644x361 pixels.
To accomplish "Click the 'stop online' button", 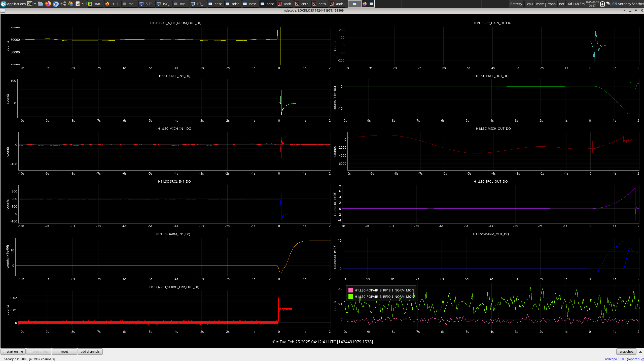I will pyautogui.click(x=39, y=351).
